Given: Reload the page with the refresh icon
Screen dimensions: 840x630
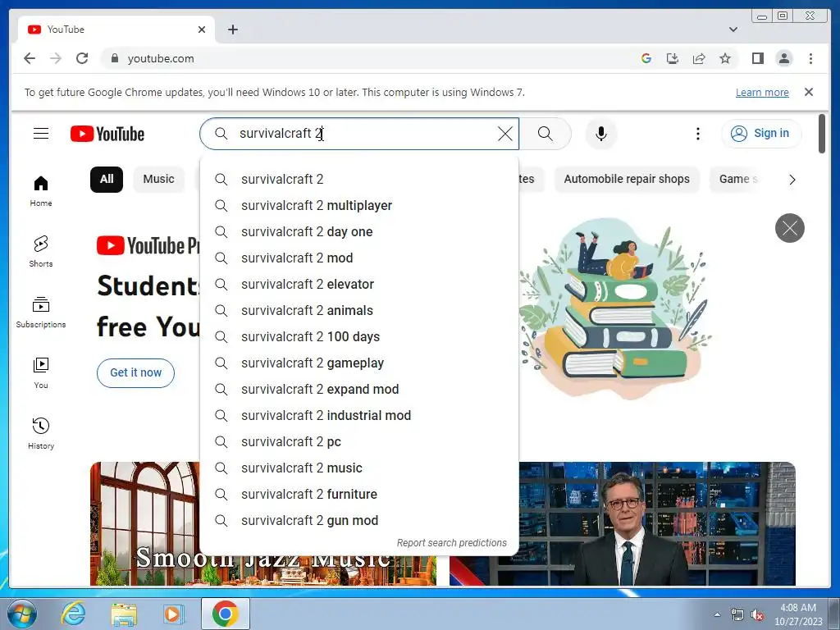Looking at the screenshot, I should (x=82, y=58).
